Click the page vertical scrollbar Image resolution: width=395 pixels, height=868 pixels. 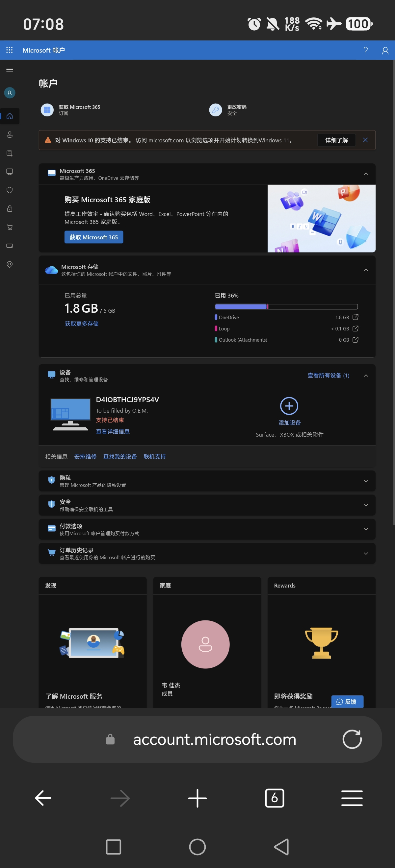click(x=394, y=293)
